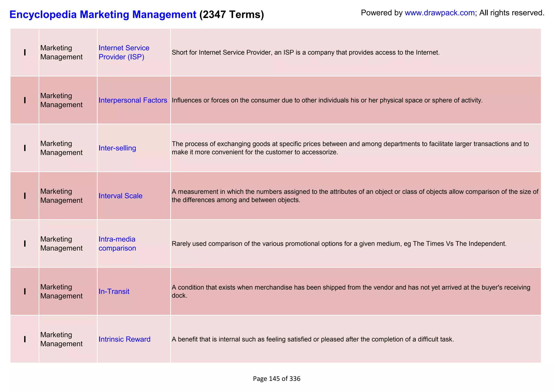554x392 pixels.
Task: Click Marketing Management in the Interval Scale row
Action: click(61, 196)
